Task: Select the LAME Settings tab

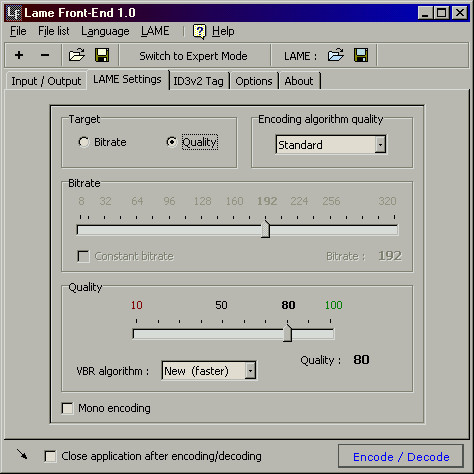Action: point(127,79)
